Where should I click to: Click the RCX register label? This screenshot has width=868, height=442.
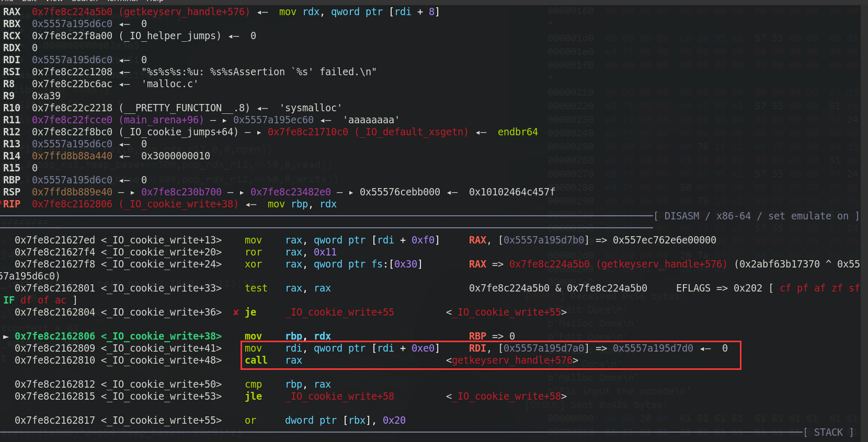(x=12, y=36)
